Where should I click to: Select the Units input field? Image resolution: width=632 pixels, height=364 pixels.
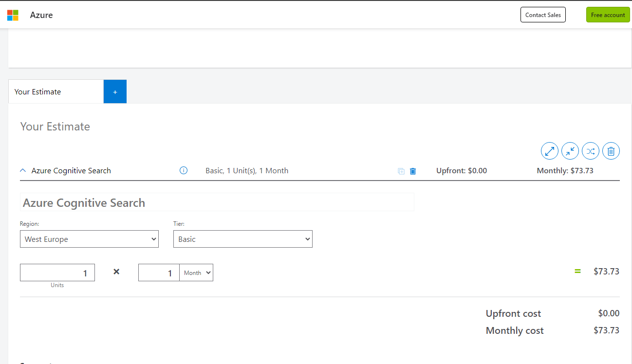pyautogui.click(x=57, y=273)
